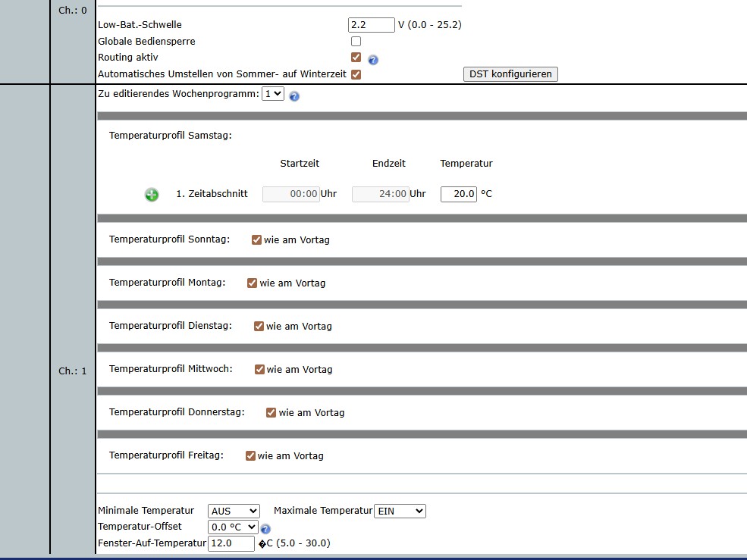747x560 pixels.
Task: Disable automatic Sommer- auf Winterzeit switching
Action: pyautogui.click(x=356, y=74)
